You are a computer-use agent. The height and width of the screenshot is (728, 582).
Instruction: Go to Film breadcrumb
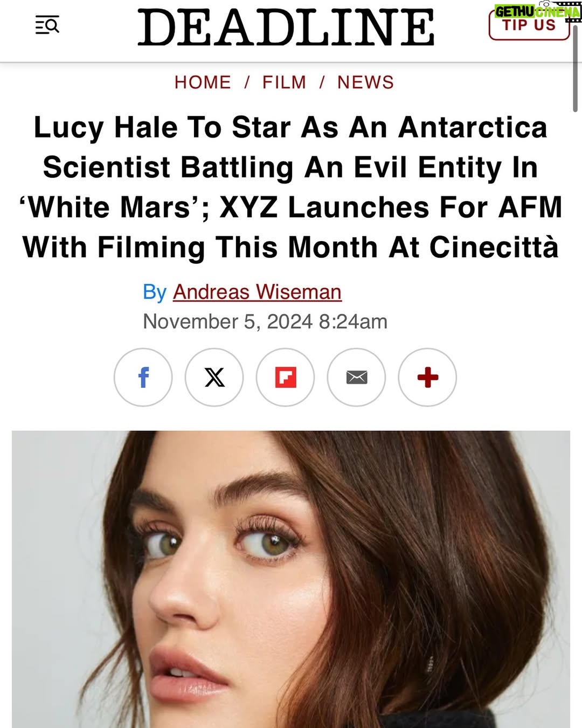285,82
